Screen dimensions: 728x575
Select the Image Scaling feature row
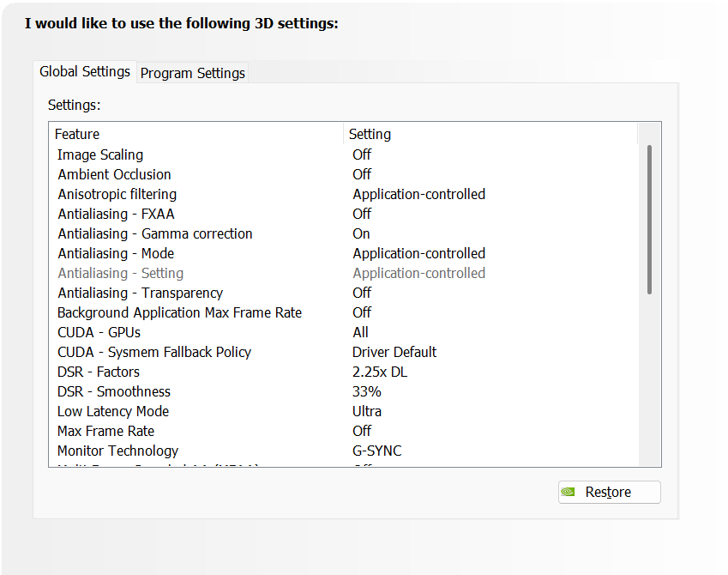[100, 155]
